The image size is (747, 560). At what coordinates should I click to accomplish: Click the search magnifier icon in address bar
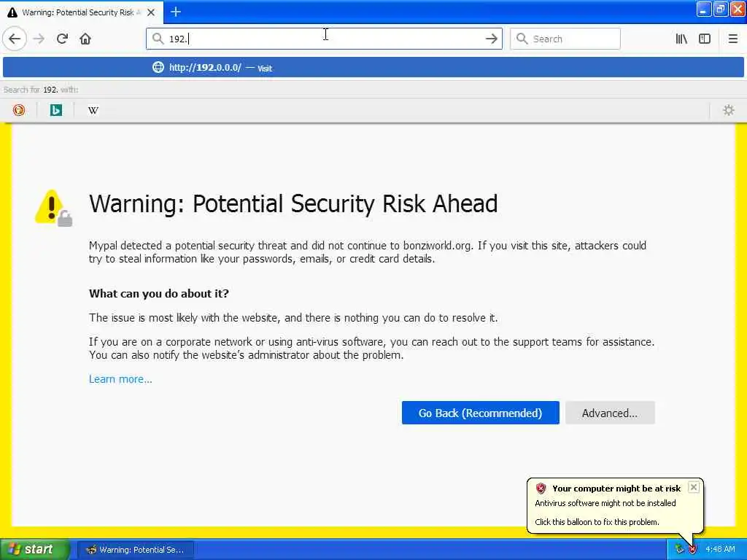click(158, 39)
